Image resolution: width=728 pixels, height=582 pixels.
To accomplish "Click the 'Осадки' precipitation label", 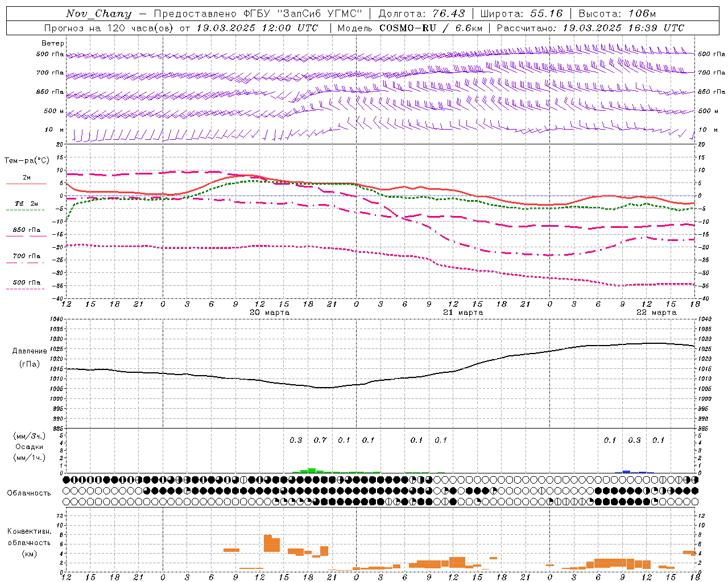I will point(30,447).
